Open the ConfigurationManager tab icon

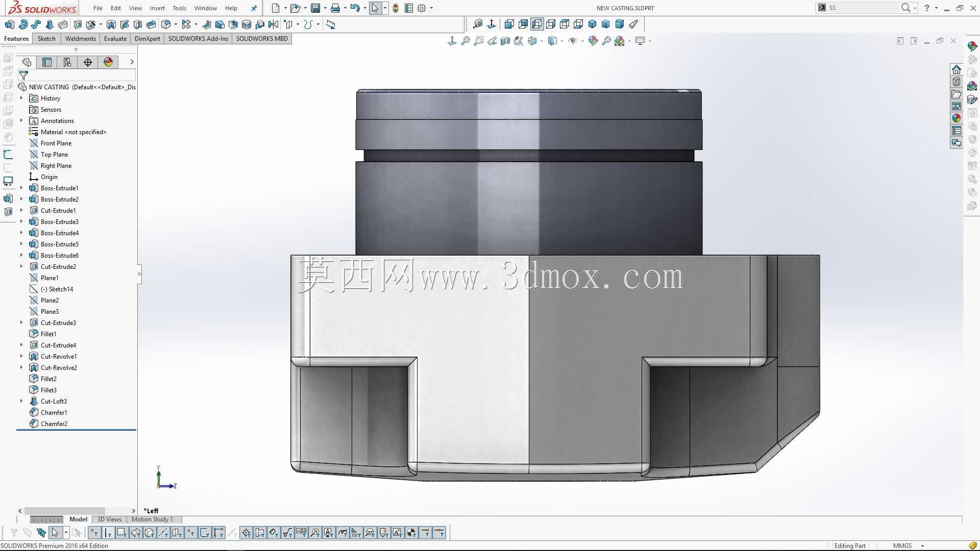67,62
